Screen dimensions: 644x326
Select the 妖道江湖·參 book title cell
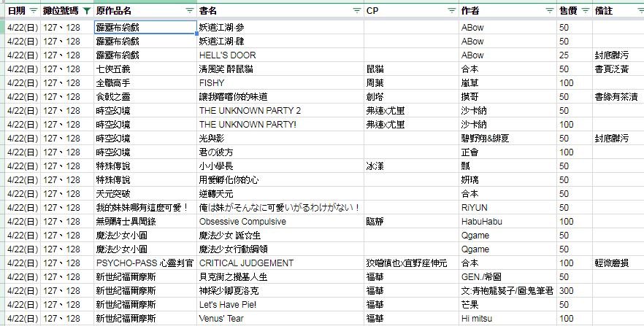coord(280,28)
